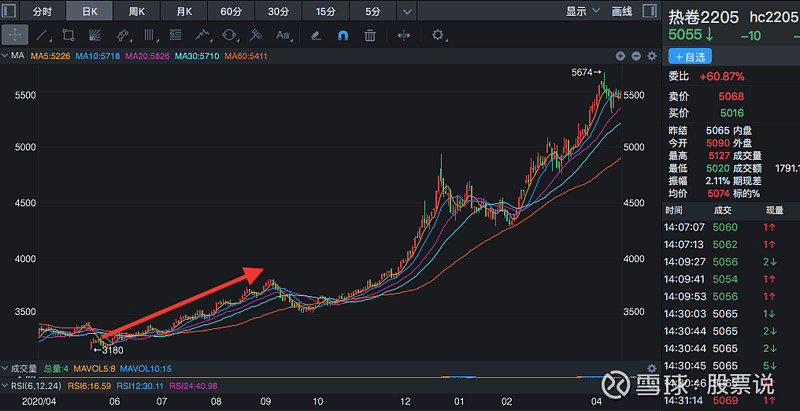Click the move toolbar arrows icon
Image resolution: width=800 pixels, height=411 pixels.
click(x=404, y=35)
